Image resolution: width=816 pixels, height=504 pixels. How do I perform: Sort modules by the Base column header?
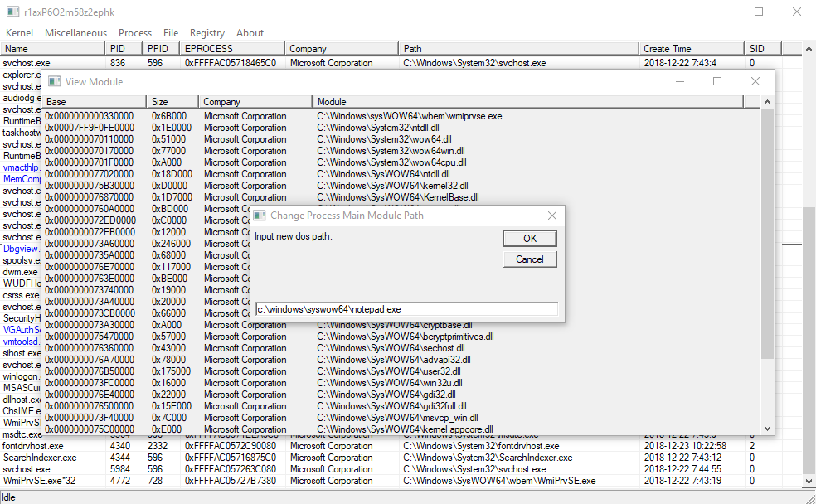95,101
